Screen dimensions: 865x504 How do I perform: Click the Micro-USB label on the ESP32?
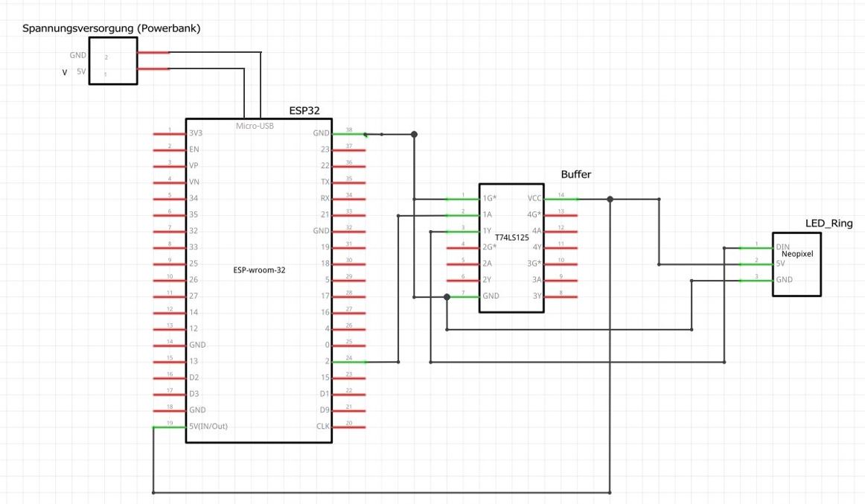(x=255, y=126)
